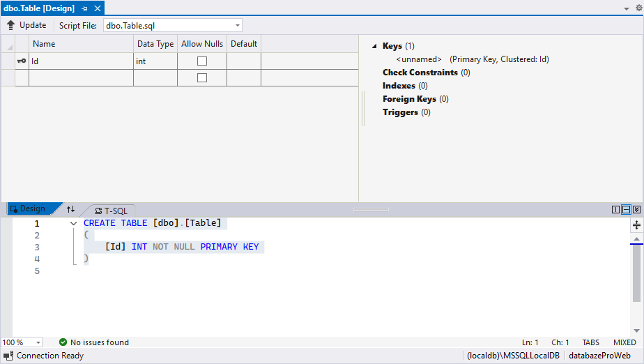644x364 pixels.
Task: Click the editor split handle icon
Action: click(x=636, y=225)
